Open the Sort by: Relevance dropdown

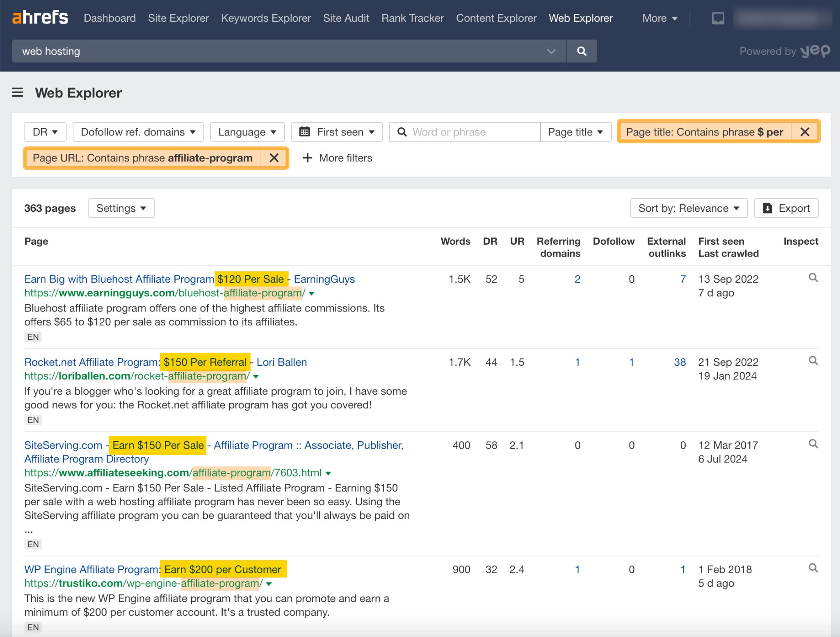coord(688,208)
